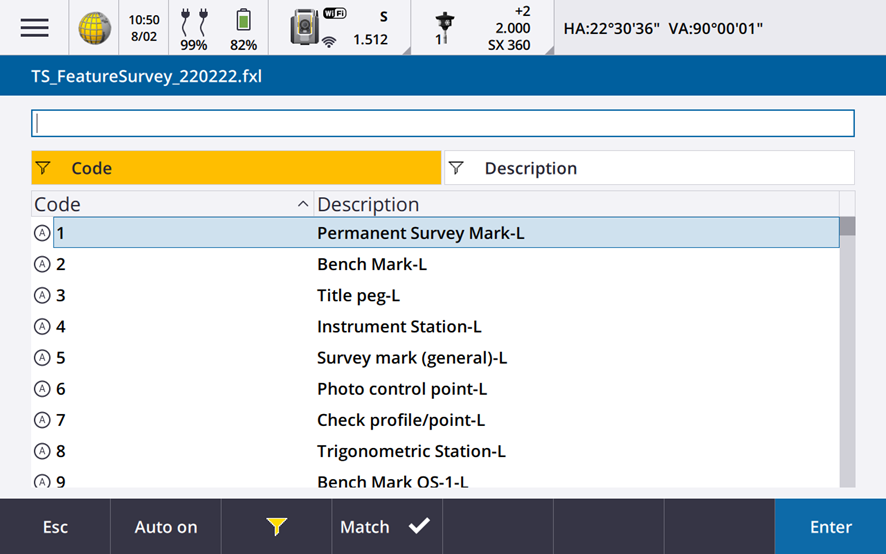Sort by the Description column header
The height and width of the screenshot is (554, 886).
pos(576,204)
